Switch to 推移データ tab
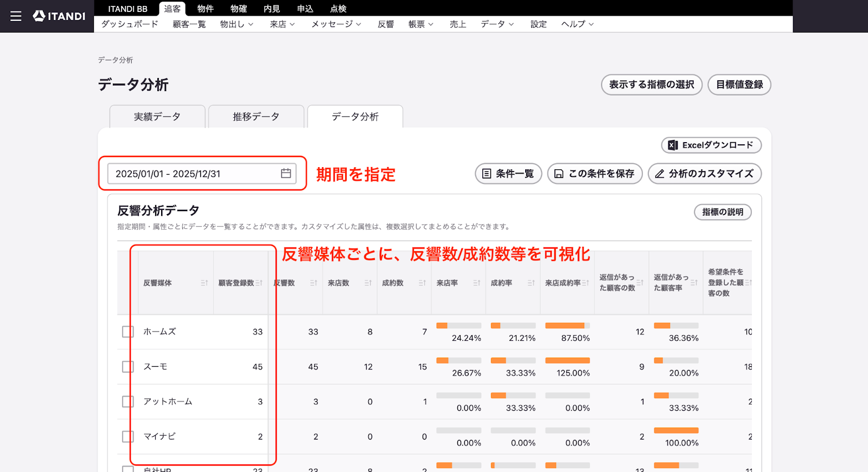The width and height of the screenshot is (868, 472). 256,117
